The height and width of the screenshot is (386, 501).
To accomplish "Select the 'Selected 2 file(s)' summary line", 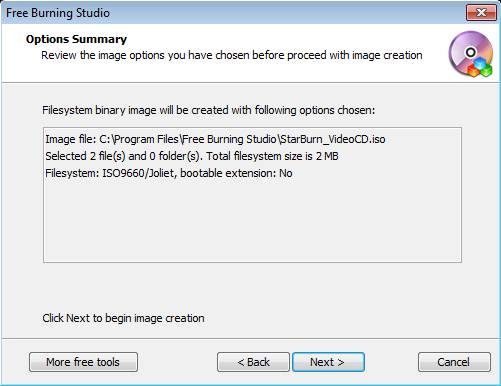I will tap(192, 156).
